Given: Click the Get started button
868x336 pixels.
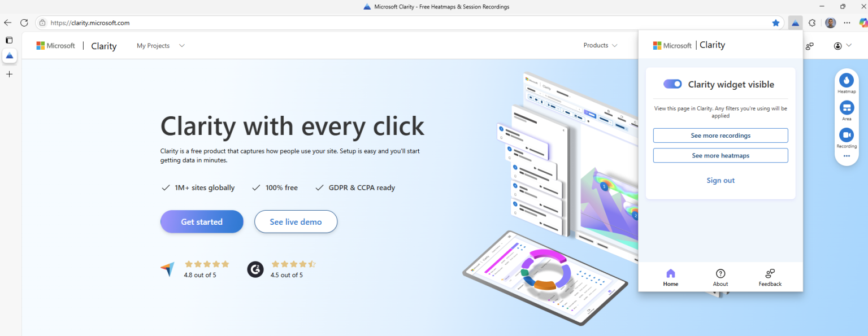Looking at the screenshot, I should click(202, 221).
